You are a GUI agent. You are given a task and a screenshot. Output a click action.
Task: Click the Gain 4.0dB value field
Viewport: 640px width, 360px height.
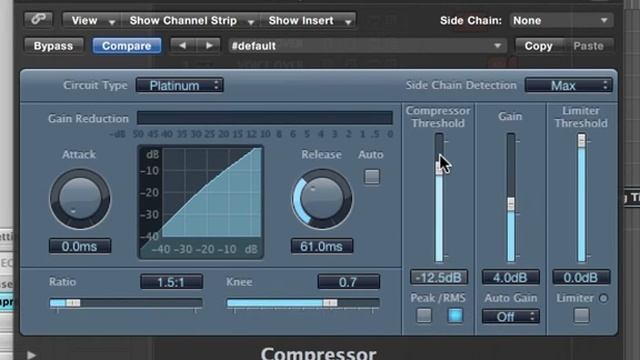coord(511,277)
